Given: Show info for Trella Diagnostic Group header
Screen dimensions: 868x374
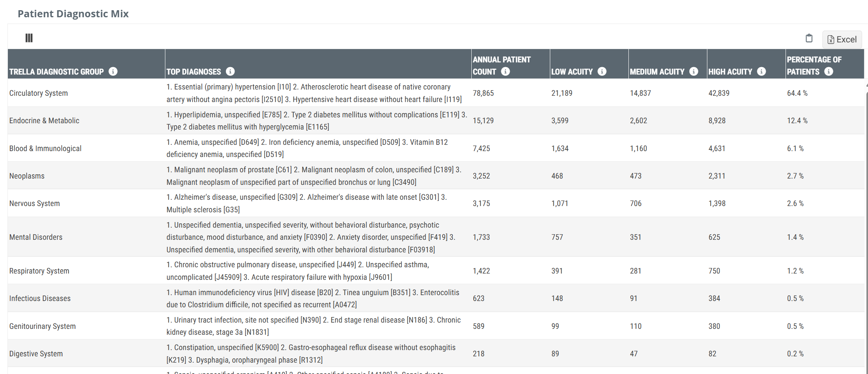Looking at the screenshot, I should (113, 71).
